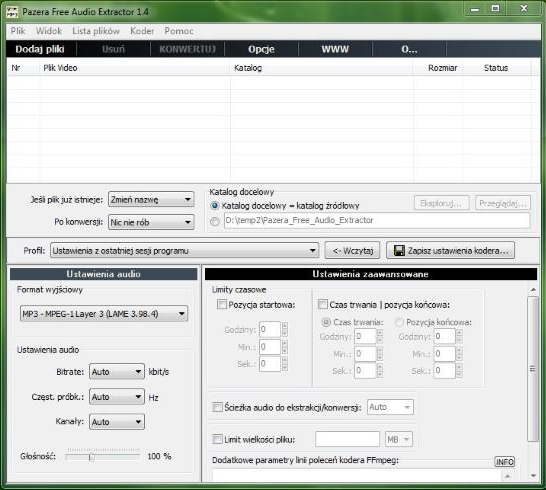Click the Eksploruj... button

pyautogui.click(x=441, y=203)
